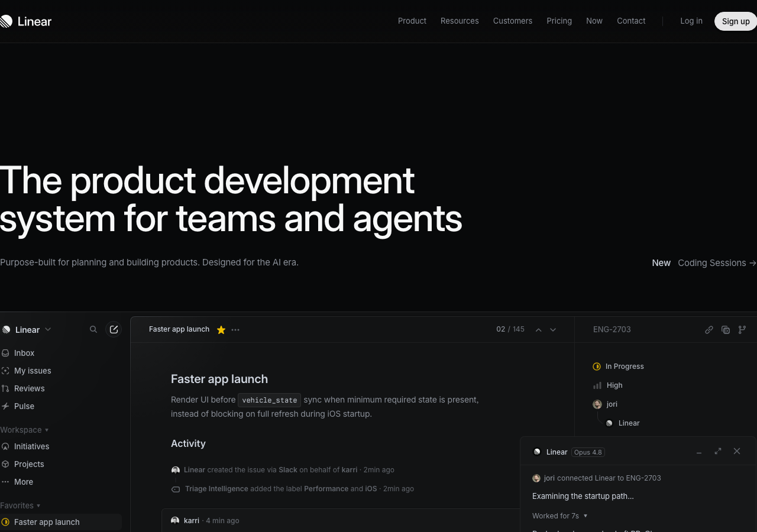Click the High priority bars icon
This screenshot has width=757, height=532.
(597, 385)
